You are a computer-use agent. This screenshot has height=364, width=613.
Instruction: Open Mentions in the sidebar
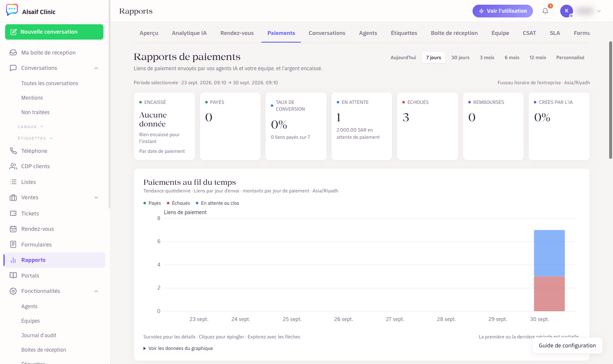point(32,98)
